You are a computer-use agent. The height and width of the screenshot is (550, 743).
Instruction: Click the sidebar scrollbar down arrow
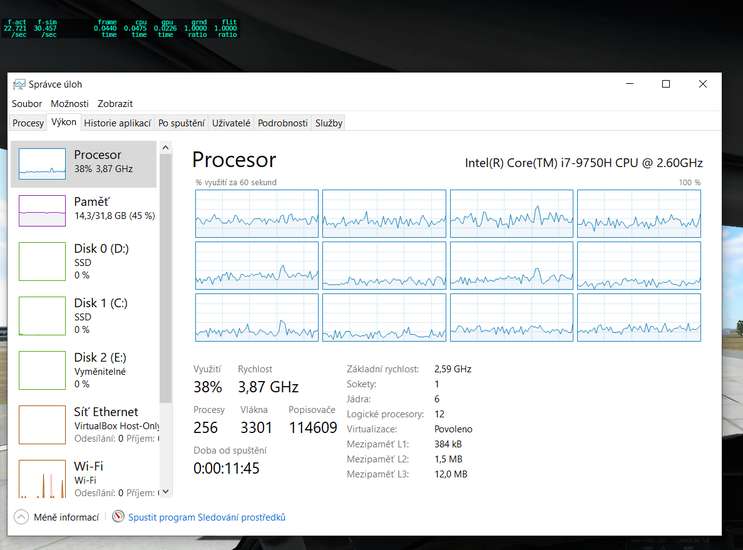tap(166, 491)
